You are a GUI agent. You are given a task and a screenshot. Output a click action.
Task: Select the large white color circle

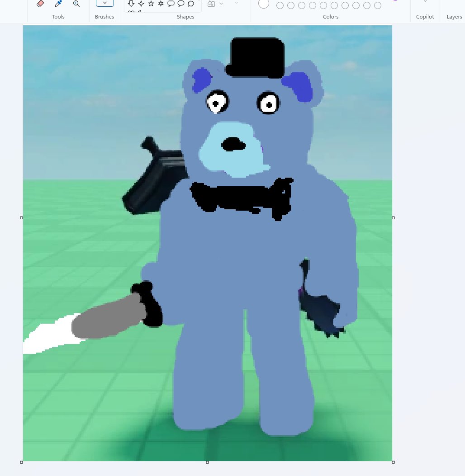click(x=264, y=4)
